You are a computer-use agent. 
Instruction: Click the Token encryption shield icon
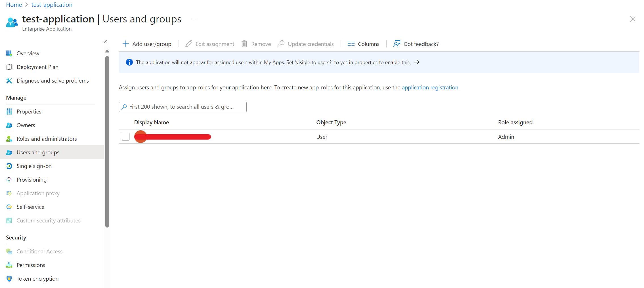9,279
